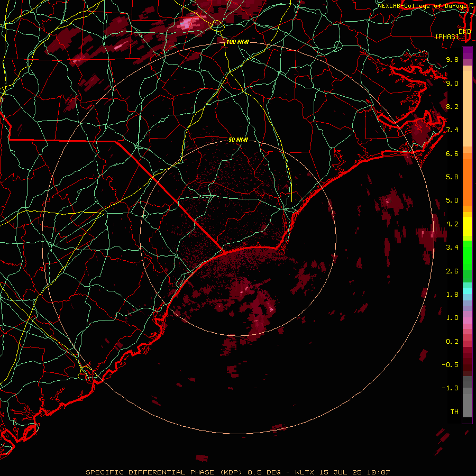Pick the bright green segment of color bar
The height and width of the screenshot is (476, 476).
(x=467, y=255)
